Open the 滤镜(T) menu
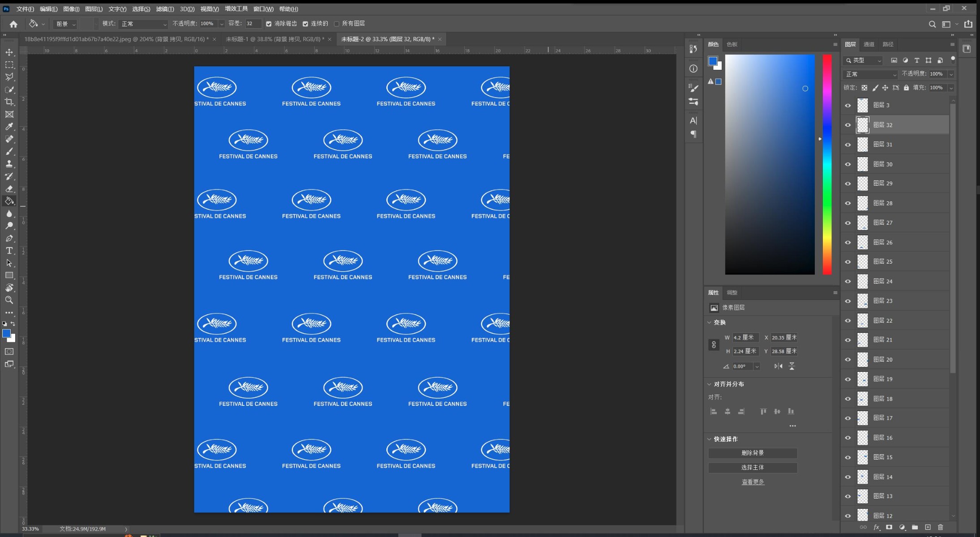Screen dimensions: 980x537 [165, 9]
